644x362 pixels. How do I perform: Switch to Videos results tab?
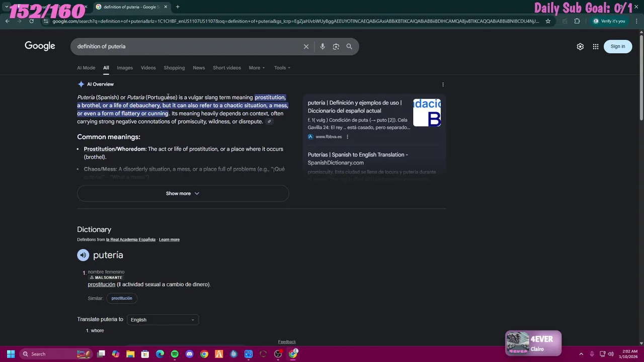[x=148, y=68]
